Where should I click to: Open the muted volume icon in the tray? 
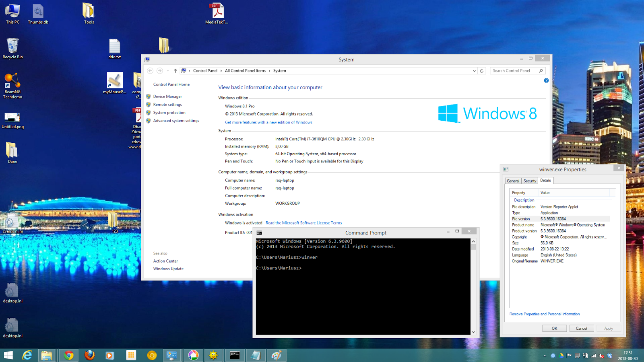[x=601, y=356]
